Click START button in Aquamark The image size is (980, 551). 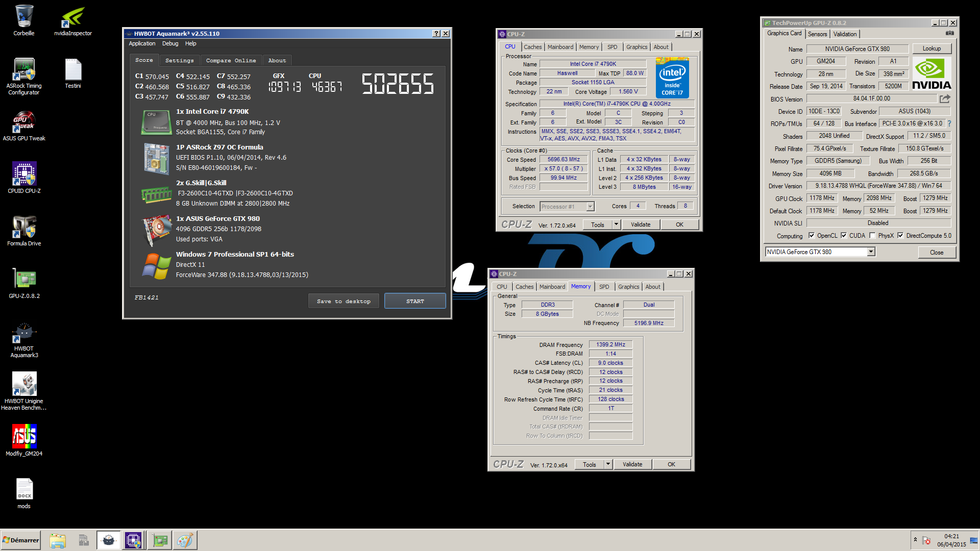415,301
